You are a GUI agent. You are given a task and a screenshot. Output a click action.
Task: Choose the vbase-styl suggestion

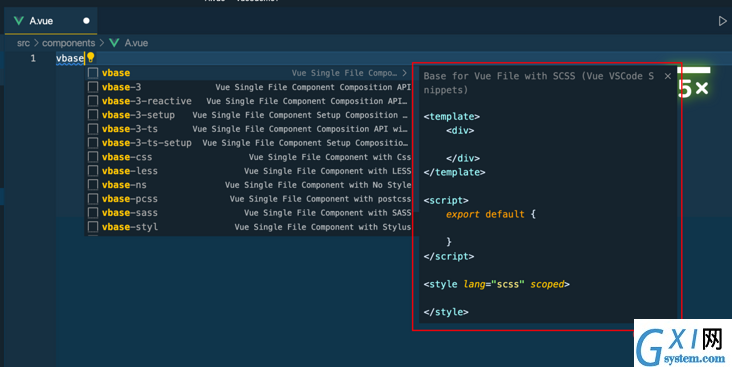(x=249, y=227)
